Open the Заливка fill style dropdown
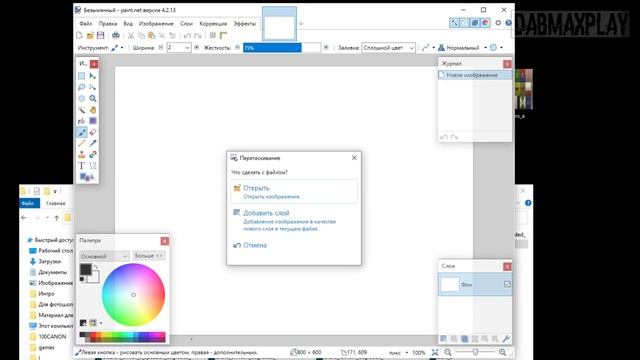The width and height of the screenshot is (640, 360). tap(411, 48)
